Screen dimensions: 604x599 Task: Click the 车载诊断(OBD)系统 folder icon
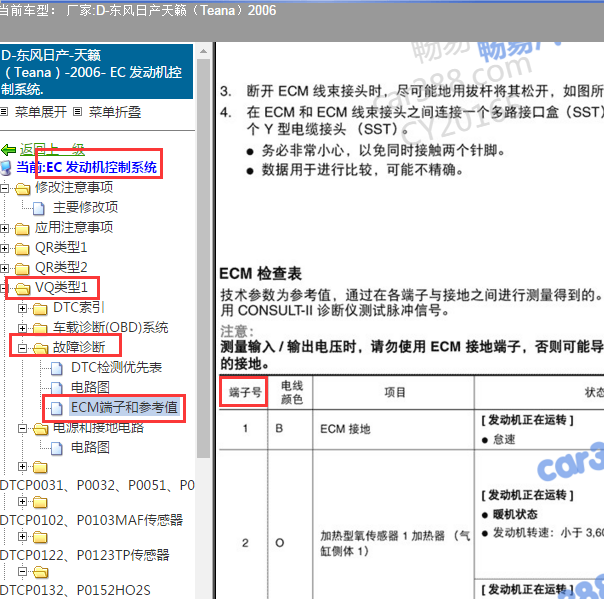40,328
